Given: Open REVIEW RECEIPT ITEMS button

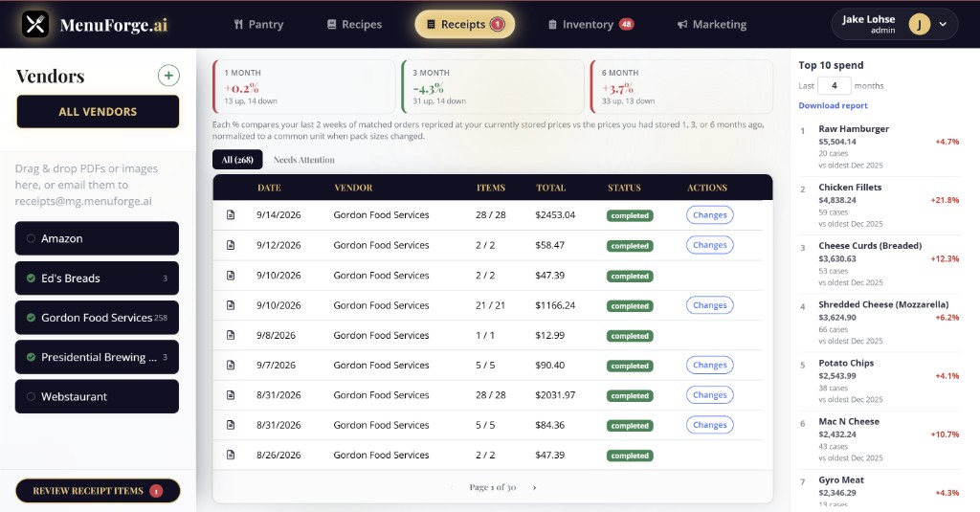Looking at the screenshot, I should tap(99, 491).
